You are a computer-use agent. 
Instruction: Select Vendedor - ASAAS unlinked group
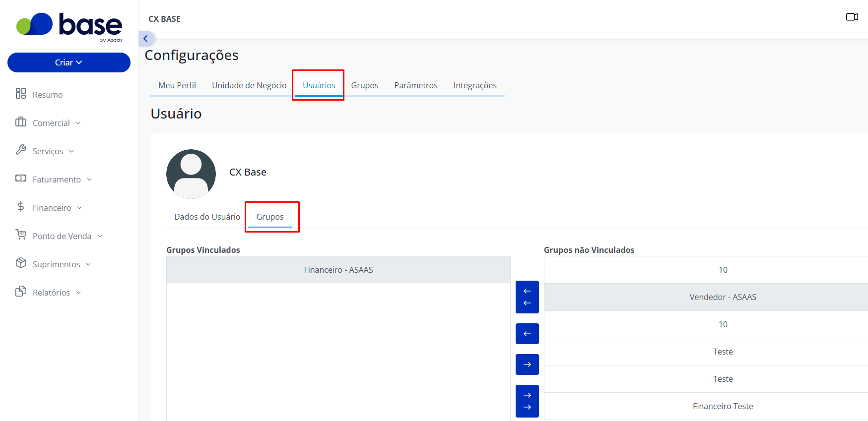[x=706, y=297]
